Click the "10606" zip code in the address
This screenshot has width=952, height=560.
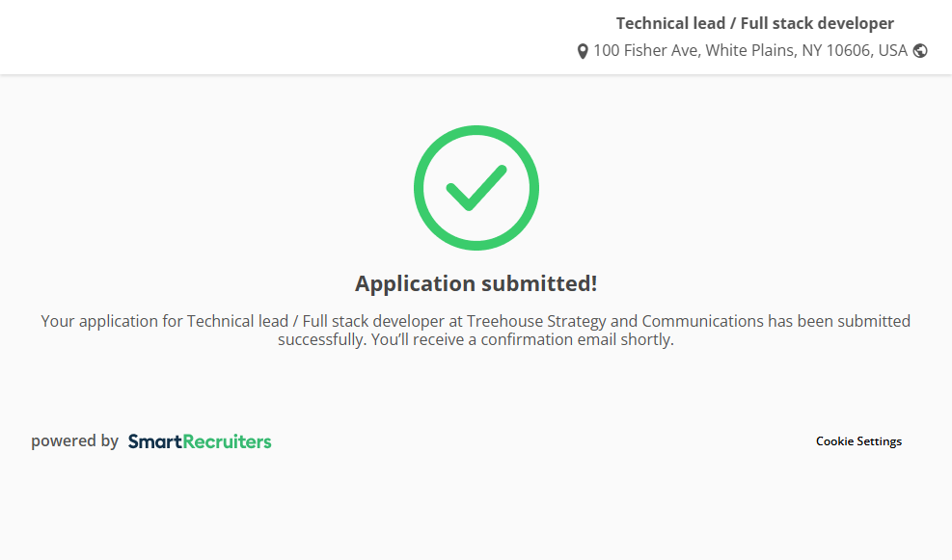(x=851, y=50)
